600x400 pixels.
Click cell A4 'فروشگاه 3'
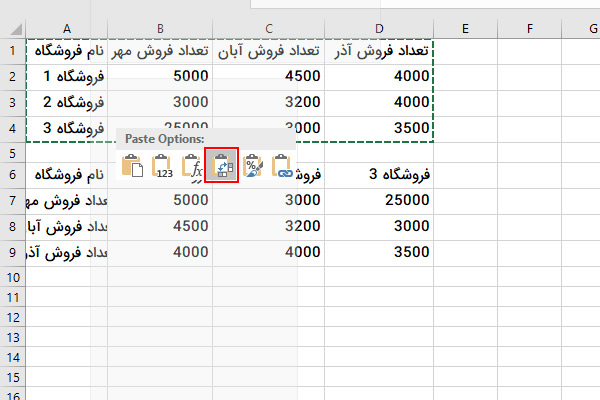tap(67, 129)
